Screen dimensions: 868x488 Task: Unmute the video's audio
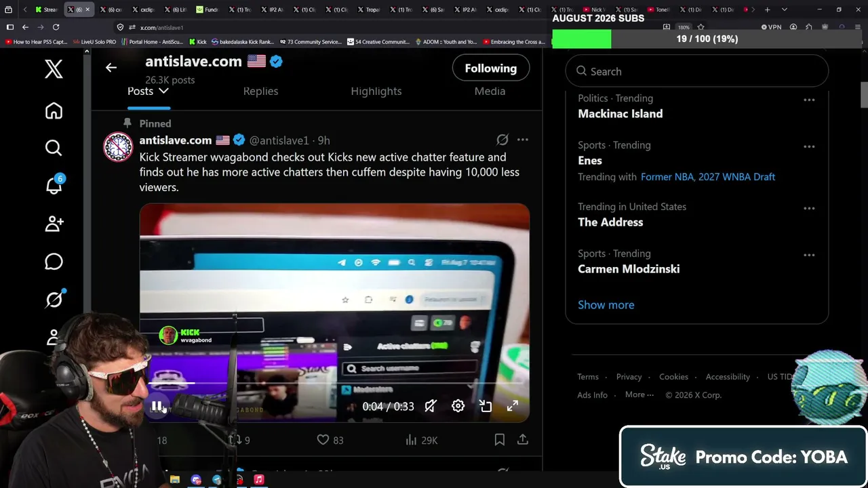point(431,406)
